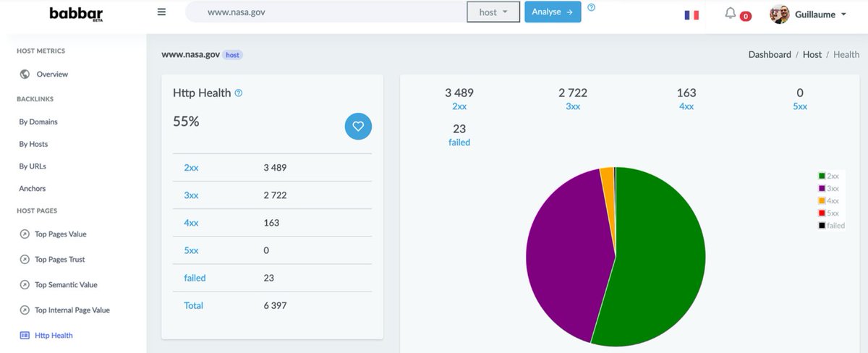Screen dimensions: 868x353
Task: Toggle black failed legend swatch
Action: coord(822,226)
